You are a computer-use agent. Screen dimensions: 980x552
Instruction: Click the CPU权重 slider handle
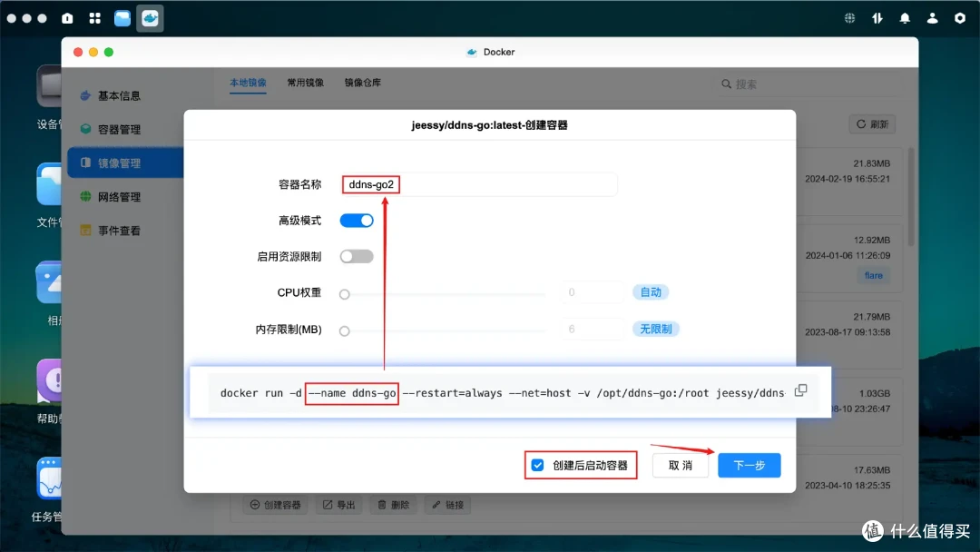(x=345, y=294)
